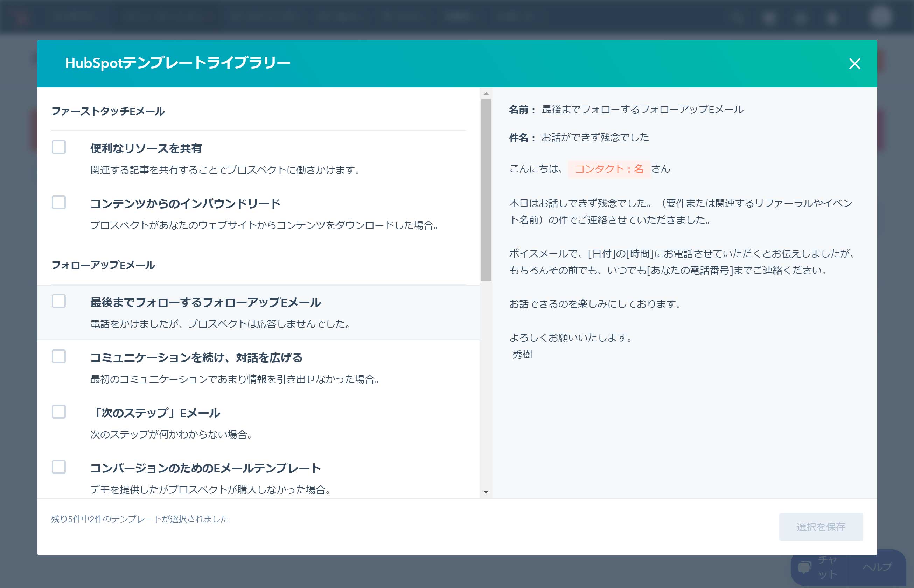Screen dimensions: 914x588
Task: Click preview subject お話ができず残念でした
Action: (x=595, y=138)
